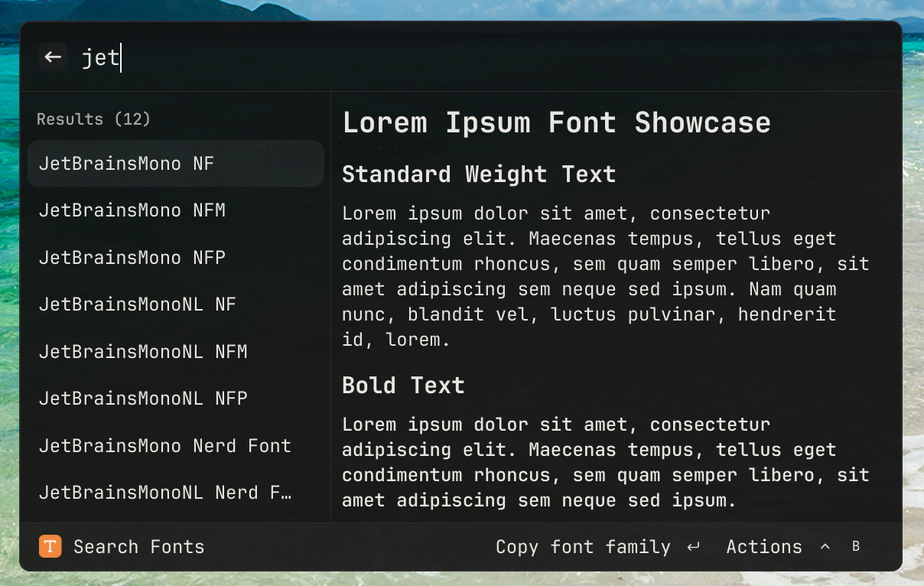Focus the search field containing "jet"
The height and width of the screenshot is (586, 924).
459,58
